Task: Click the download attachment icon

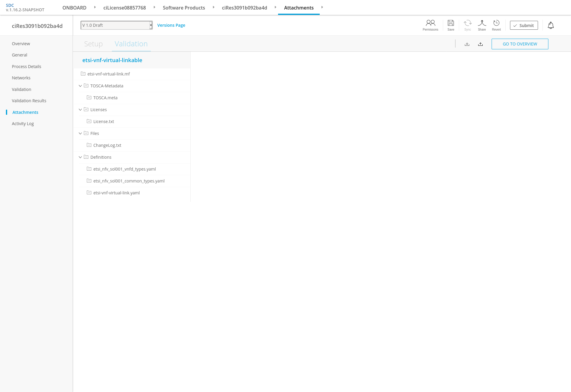Action: 467,44
